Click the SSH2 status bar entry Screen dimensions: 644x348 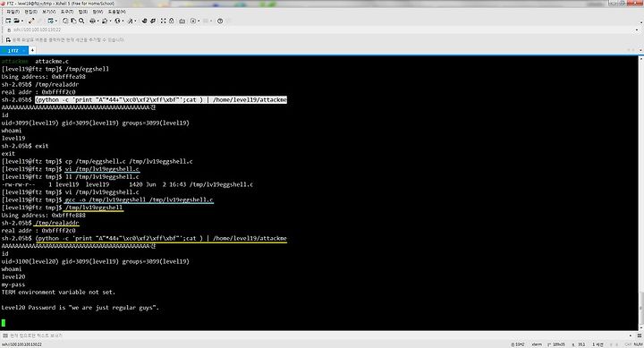tap(518, 344)
